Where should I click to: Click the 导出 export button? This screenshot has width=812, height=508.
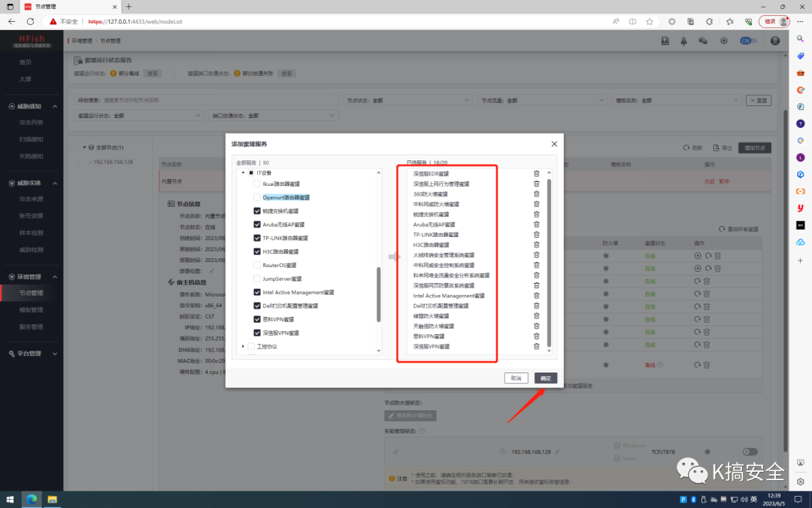point(723,148)
